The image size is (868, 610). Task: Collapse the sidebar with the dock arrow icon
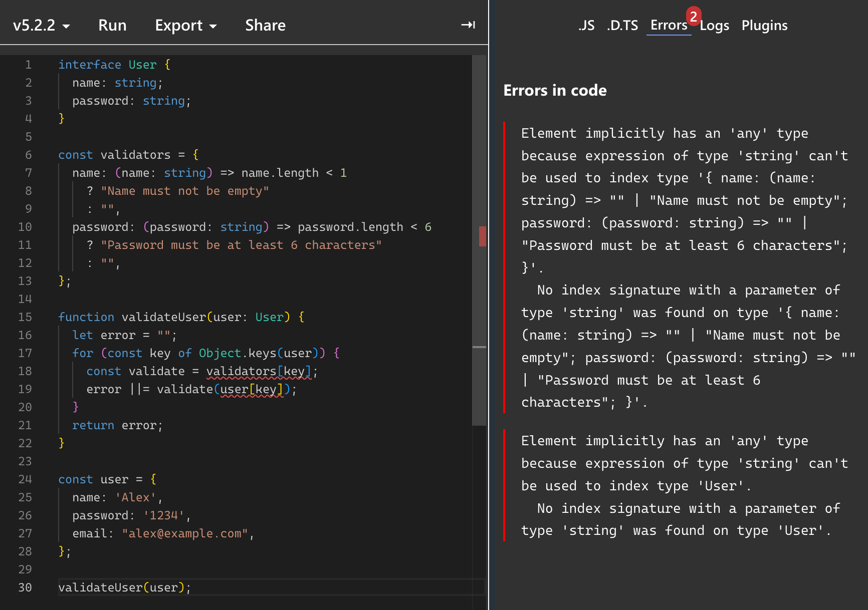click(x=468, y=25)
